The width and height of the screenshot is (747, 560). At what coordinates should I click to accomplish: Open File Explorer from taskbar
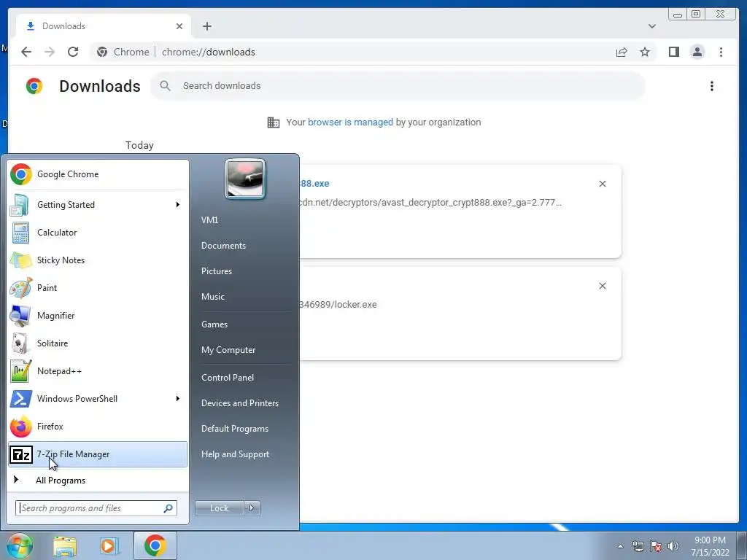click(x=65, y=545)
